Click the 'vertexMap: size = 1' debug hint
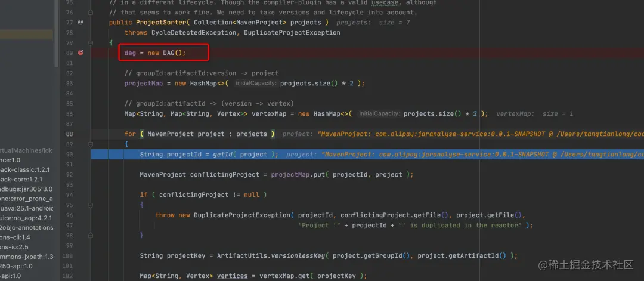 click(x=535, y=114)
